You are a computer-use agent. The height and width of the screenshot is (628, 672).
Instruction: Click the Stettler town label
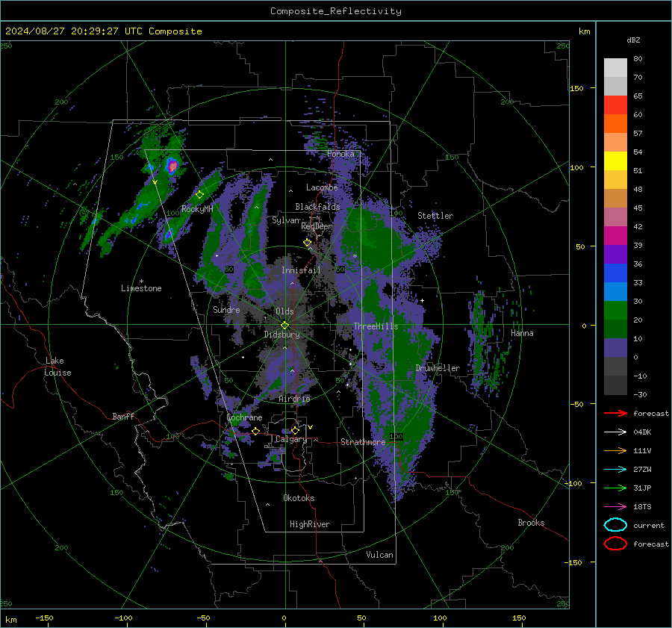[435, 216]
